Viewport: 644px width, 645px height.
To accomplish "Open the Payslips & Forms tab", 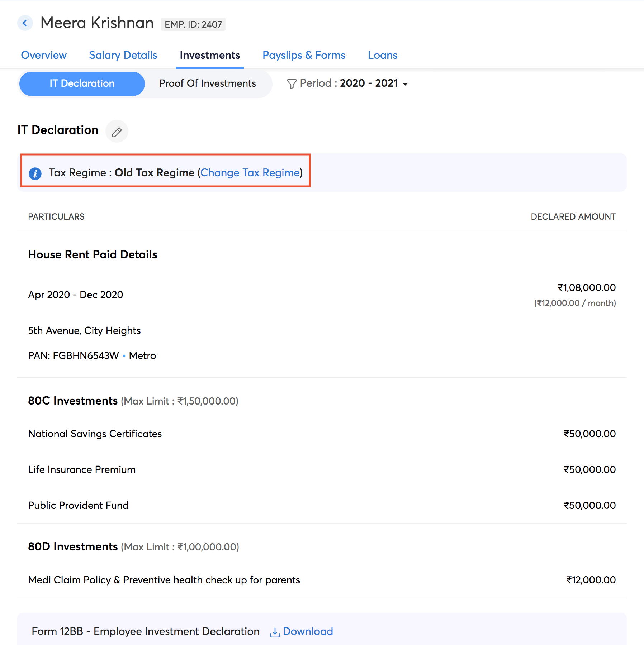I will pos(304,55).
